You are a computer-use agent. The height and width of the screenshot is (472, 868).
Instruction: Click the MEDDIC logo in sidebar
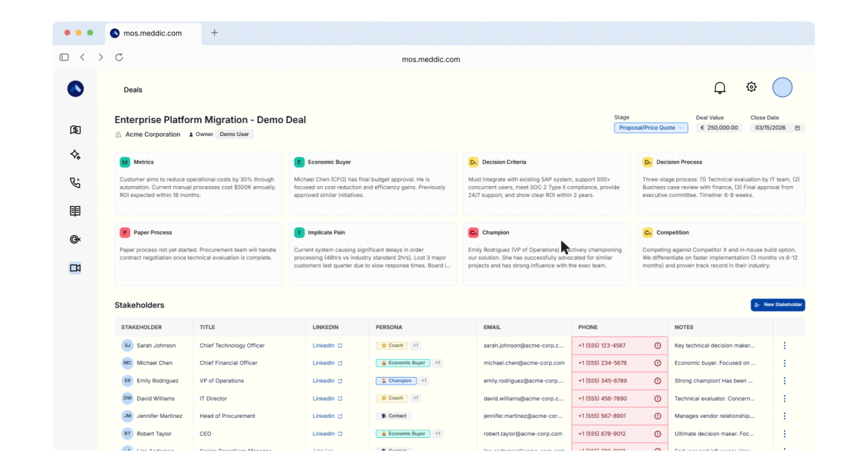(76, 89)
